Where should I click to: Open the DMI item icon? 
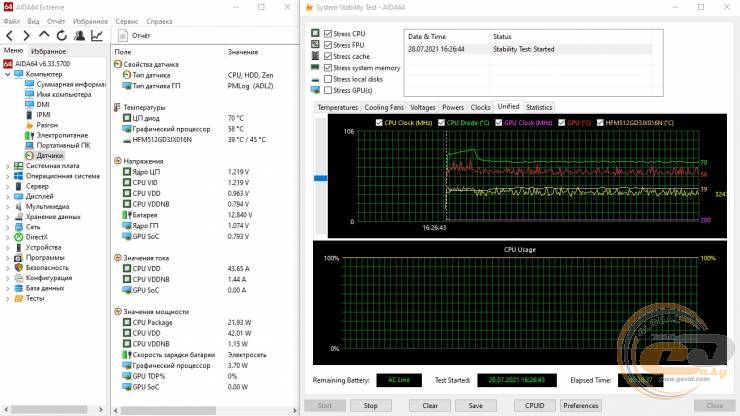[x=29, y=104]
